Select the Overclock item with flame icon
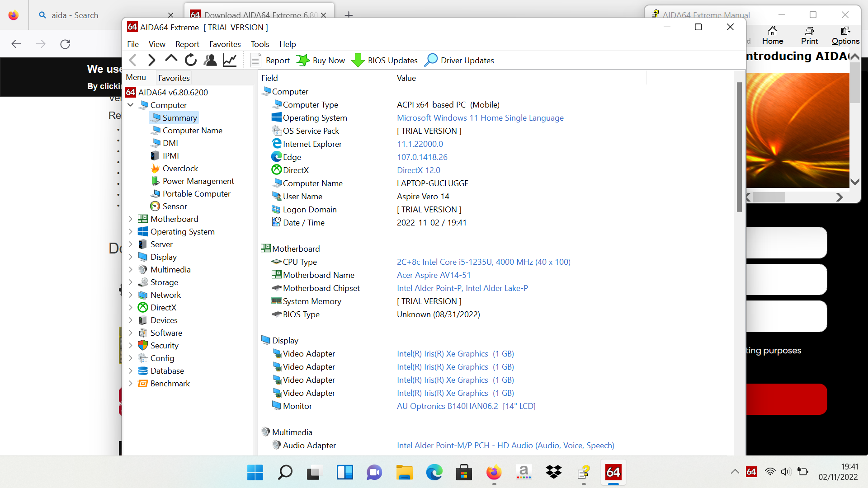The width and height of the screenshot is (868, 488). tap(174, 168)
